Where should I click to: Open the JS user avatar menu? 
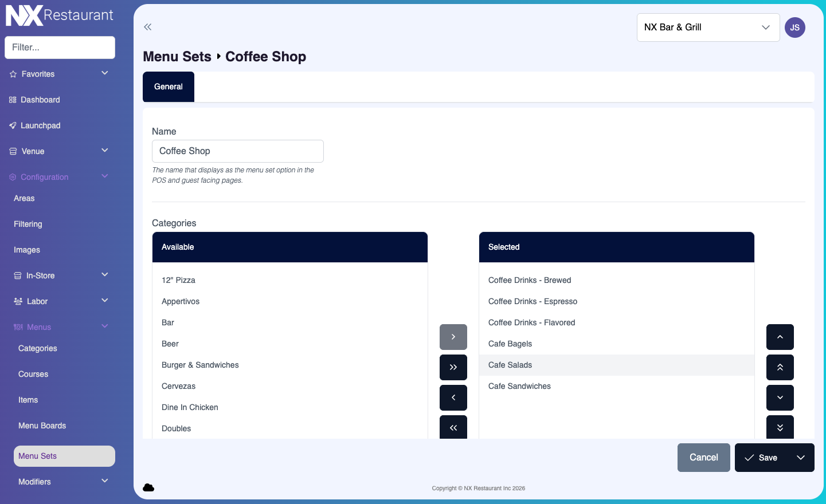click(x=794, y=27)
